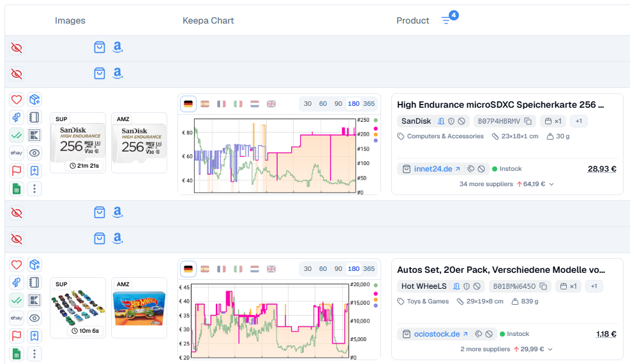Toggle the pink legend dot on the SanDisk chart
The image size is (630, 364).
click(376, 128)
